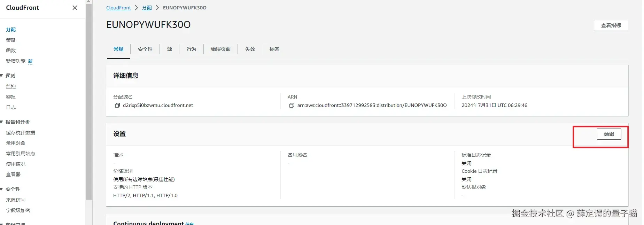The width and height of the screenshot is (644, 225).
Task: Click the 信息 link beside Continuous deployment
Action: coord(189,223)
